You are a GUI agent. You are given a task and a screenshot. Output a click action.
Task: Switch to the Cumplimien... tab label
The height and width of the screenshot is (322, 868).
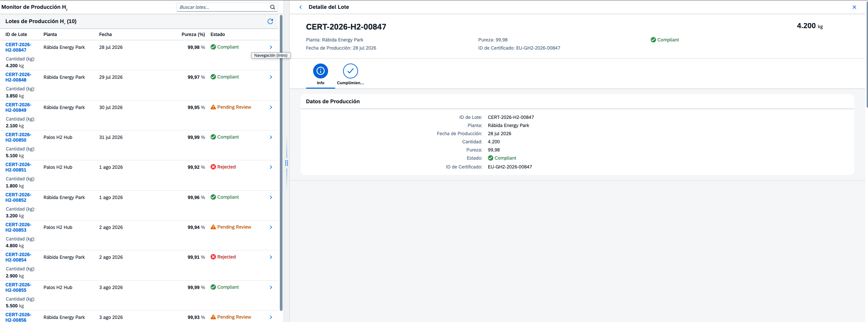(350, 83)
